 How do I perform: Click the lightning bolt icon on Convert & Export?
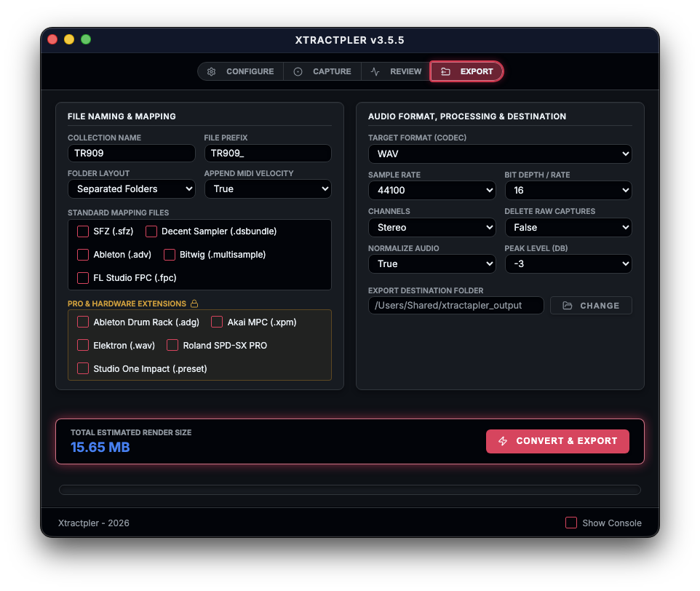(x=503, y=441)
